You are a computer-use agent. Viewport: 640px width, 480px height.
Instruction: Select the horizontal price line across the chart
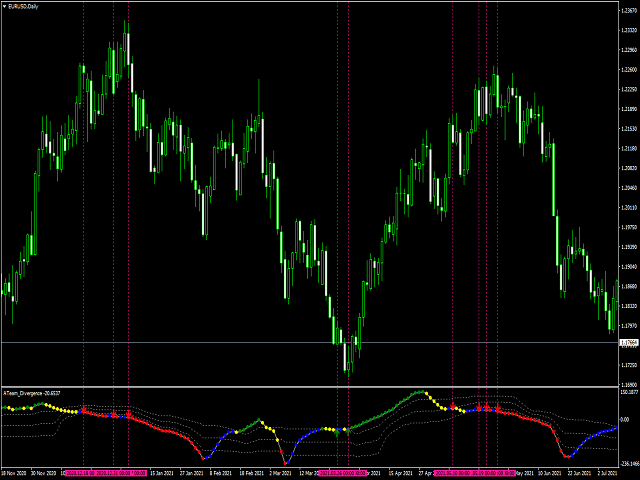[x=310, y=342]
